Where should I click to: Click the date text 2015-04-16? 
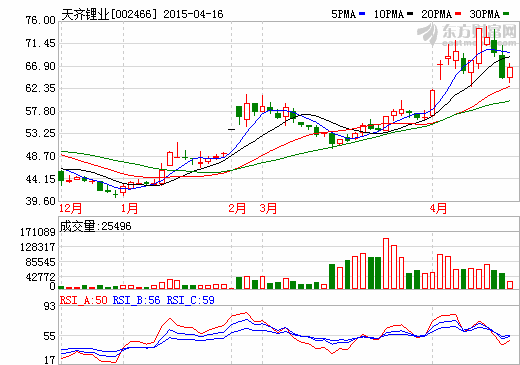pos(193,14)
